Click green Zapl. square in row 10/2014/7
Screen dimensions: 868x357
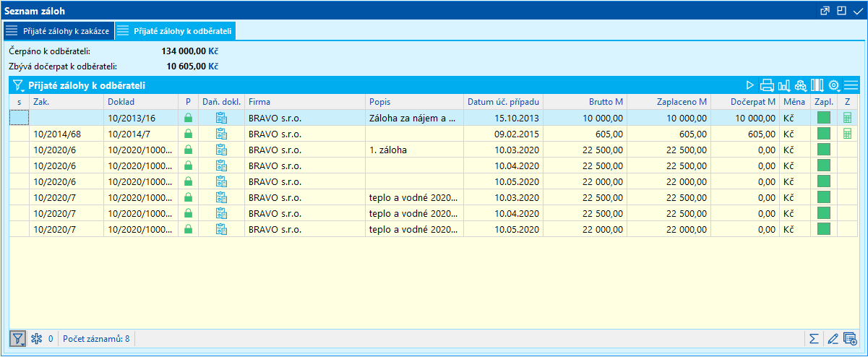pyautogui.click(x=824, y=134)
